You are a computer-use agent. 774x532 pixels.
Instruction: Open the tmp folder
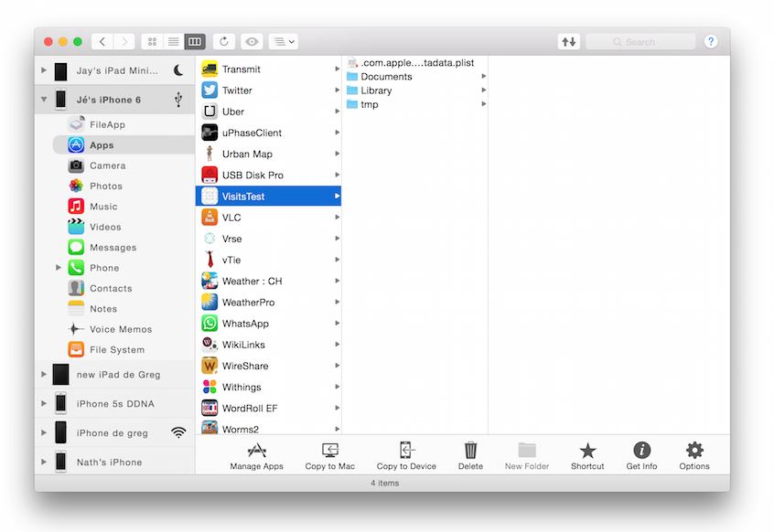(x=415, y=104)
